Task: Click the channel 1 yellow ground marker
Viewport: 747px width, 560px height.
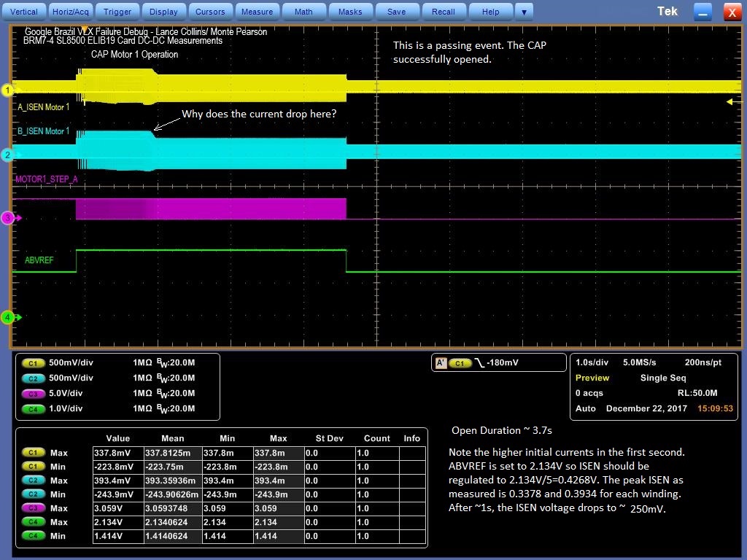Action: 8,90
